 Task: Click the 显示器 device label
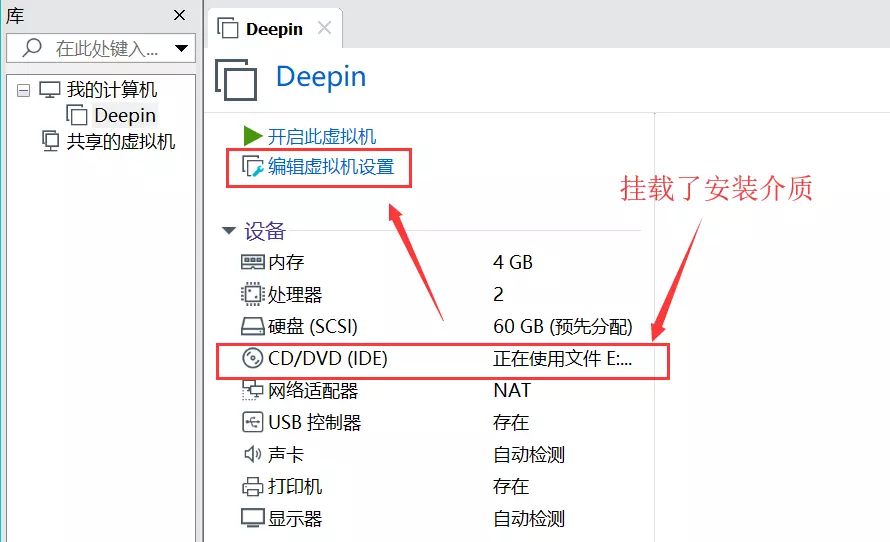(x=295, y=519)
